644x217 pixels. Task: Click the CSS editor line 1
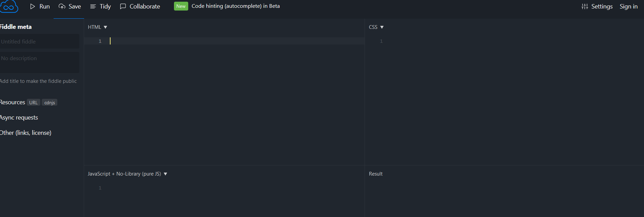coord(504,41)
